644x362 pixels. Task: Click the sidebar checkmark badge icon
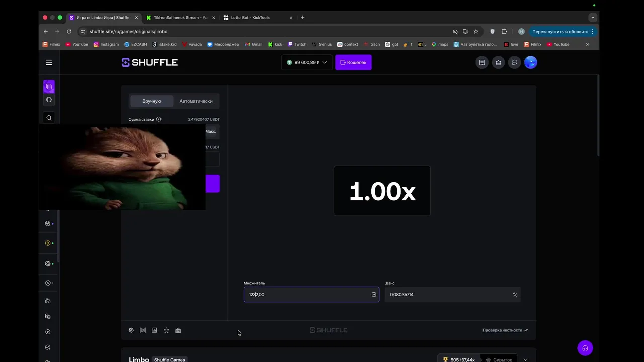pos(48,347)
